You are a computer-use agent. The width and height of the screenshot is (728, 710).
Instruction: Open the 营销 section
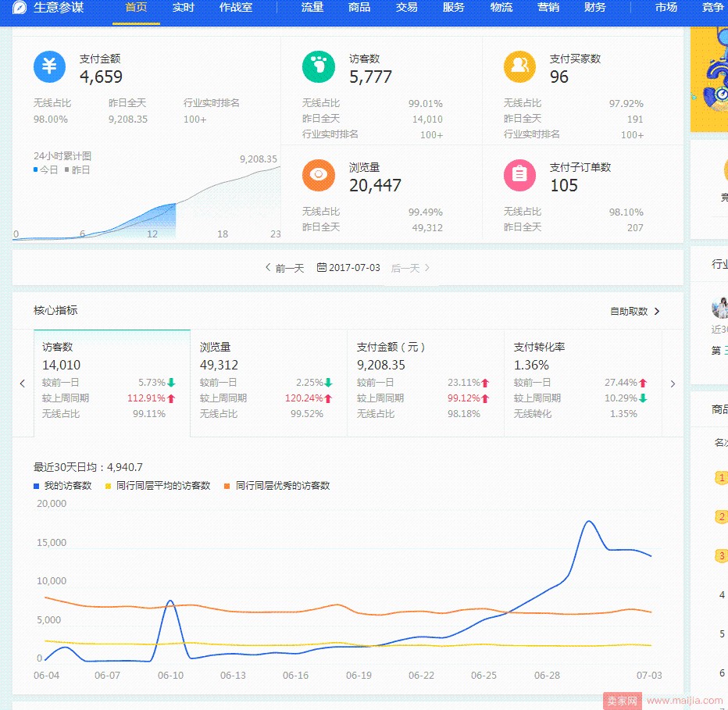pos(548,8)
